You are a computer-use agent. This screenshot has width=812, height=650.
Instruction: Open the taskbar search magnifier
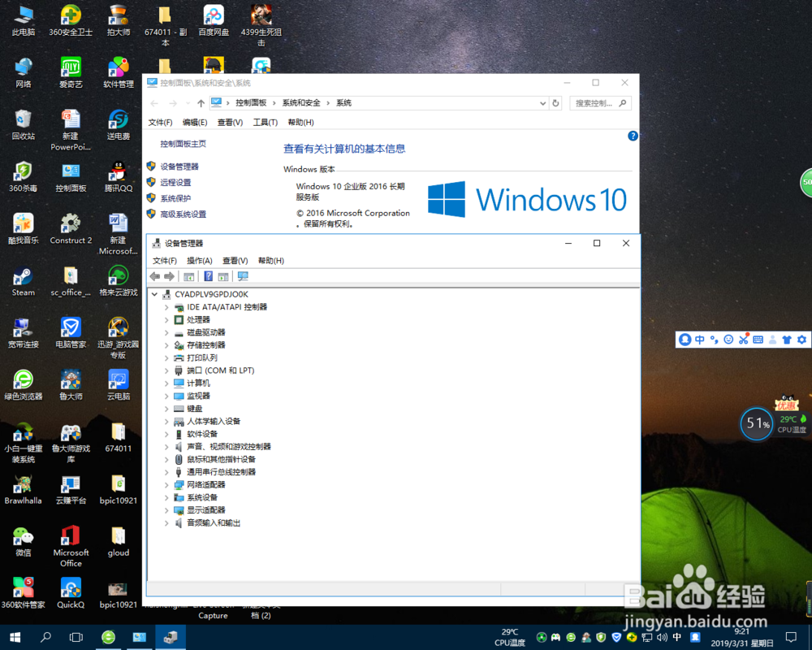pyautogui.click(x=45, y=637)
